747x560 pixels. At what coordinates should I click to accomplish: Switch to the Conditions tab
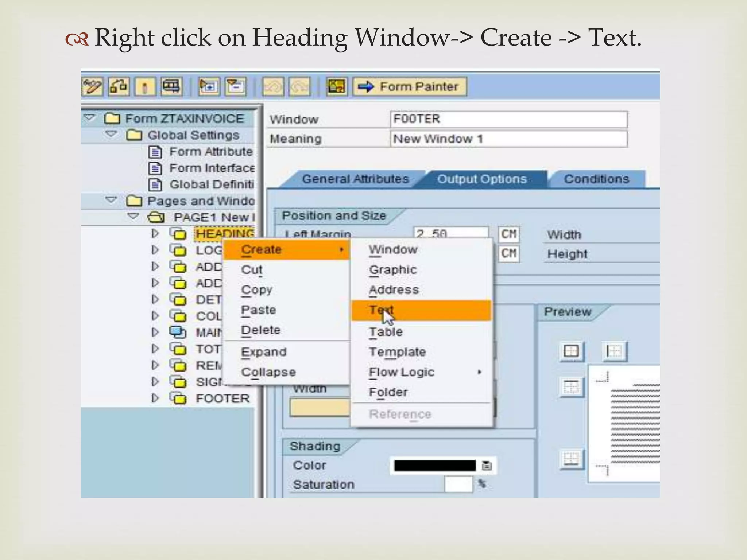coord(596,179)
